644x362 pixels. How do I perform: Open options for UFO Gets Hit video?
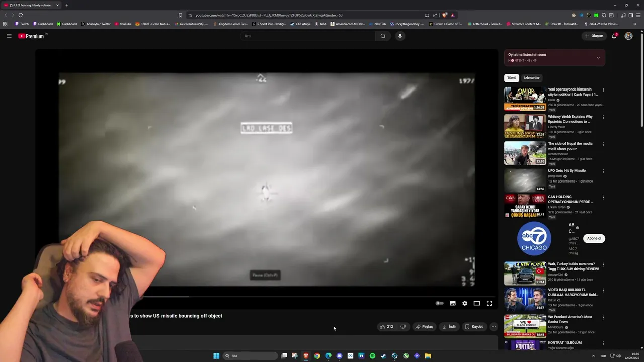pyautogui.click(x=603, y=172)
